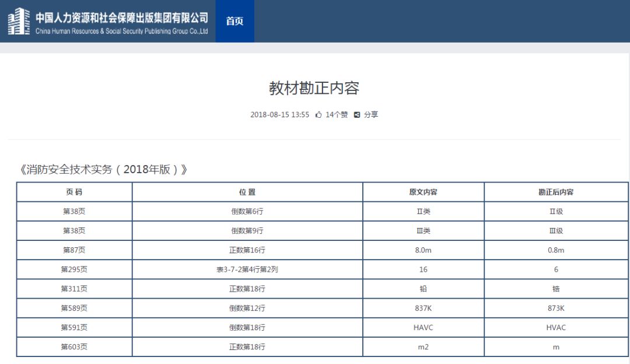Select 第38页 in the 倒数第9行 row
The image size is (630, 364).
click(x=74, y=230)
